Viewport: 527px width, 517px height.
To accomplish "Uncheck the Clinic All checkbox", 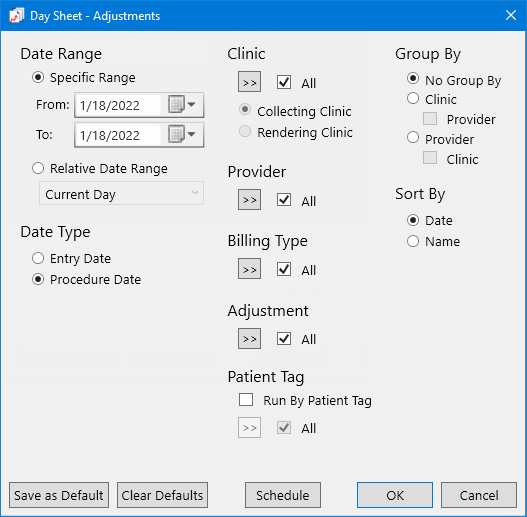I will point(284,82).
